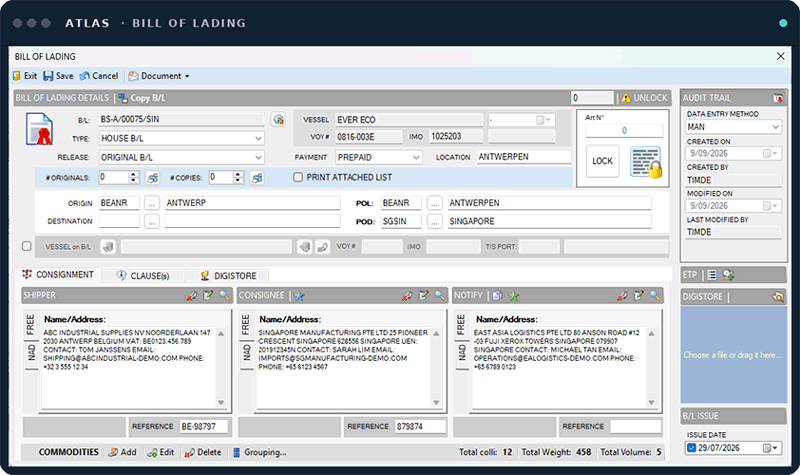
Task: Click icon next to VESSEL on B/L label
Action: coord(108,247)
